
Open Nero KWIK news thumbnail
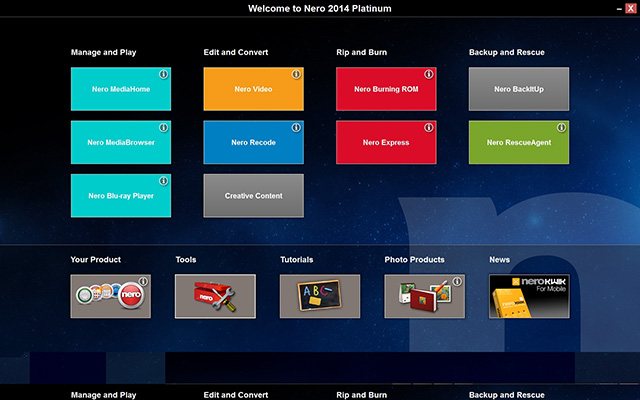click(529, 296)
